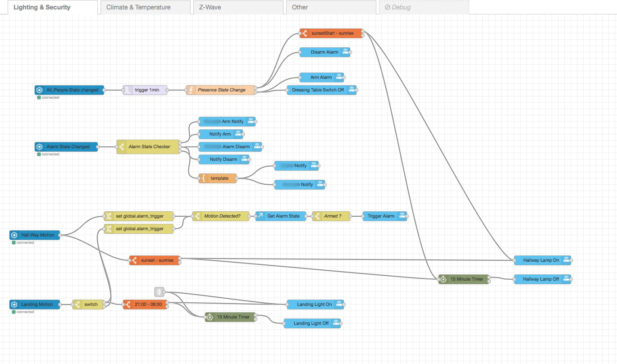Select the small grey unlabeled node above 21:00 - 06:30
617x364 pixels.
click(x=159, y=292)
